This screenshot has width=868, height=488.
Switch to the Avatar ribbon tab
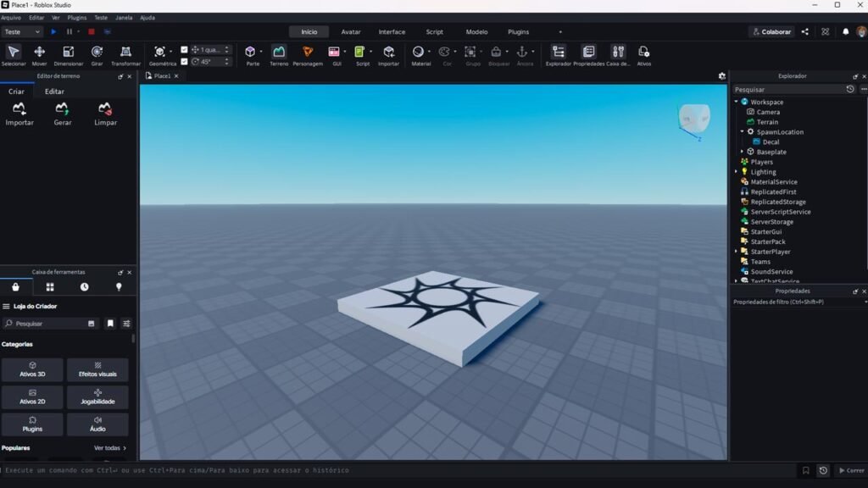pos(350,31)
